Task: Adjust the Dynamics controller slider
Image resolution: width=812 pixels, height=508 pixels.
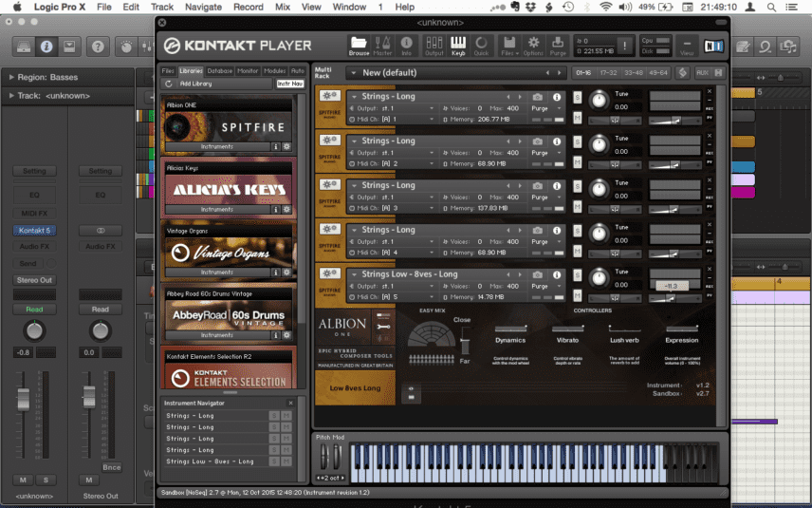Action: 510,329
